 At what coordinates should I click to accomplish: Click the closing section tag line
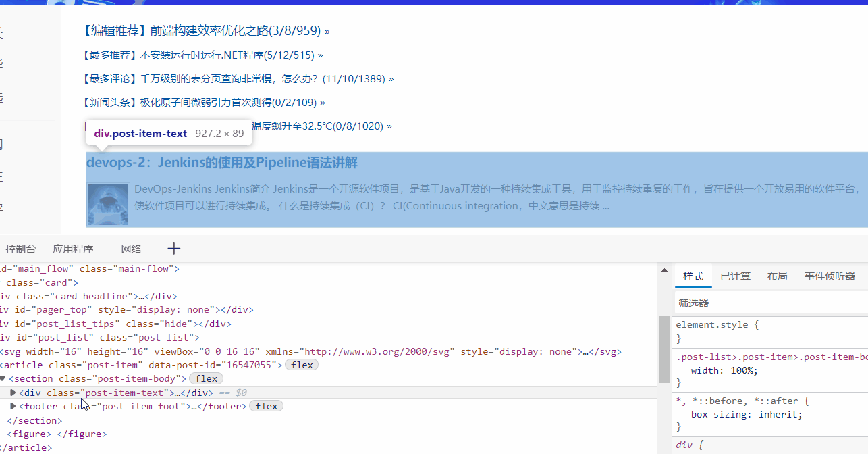(x=34, y=420)
